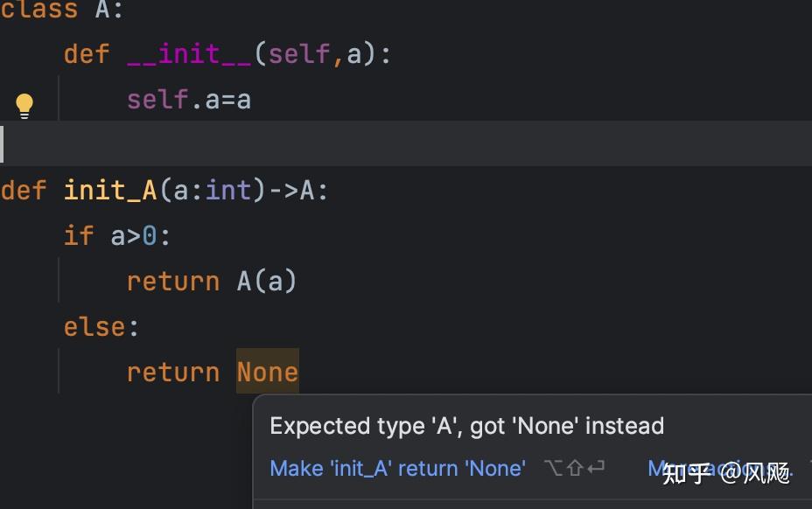The height and width of the screenshot is (509, 812).
Task: Click the yellow lightbulb quick-fix icon
Action: 24,106
